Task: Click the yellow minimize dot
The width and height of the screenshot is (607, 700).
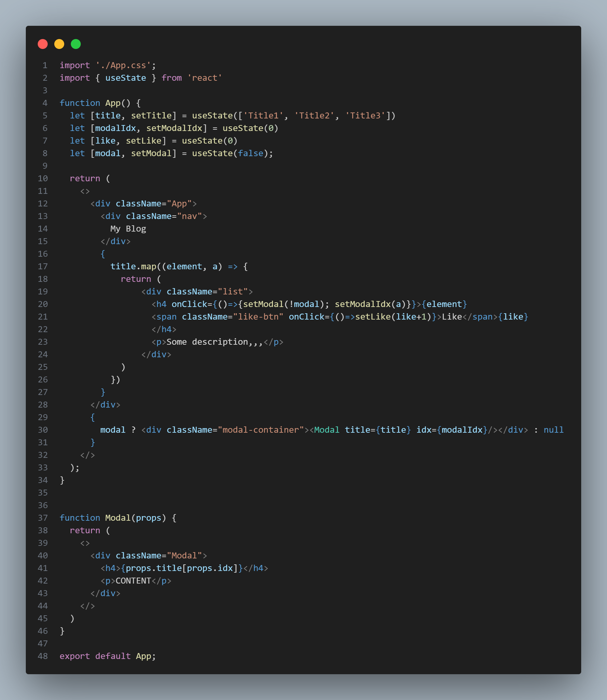Action: pos(59,44)
